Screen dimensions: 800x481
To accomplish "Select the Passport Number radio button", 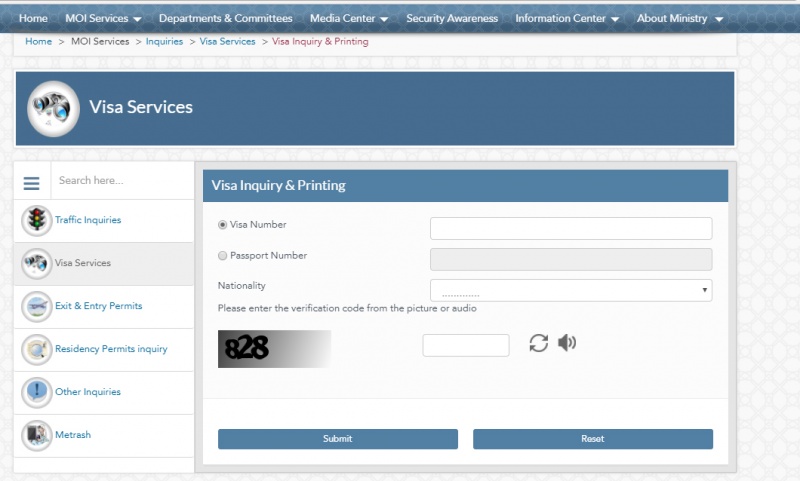I will pyautogui.click(x=222, y=256).
